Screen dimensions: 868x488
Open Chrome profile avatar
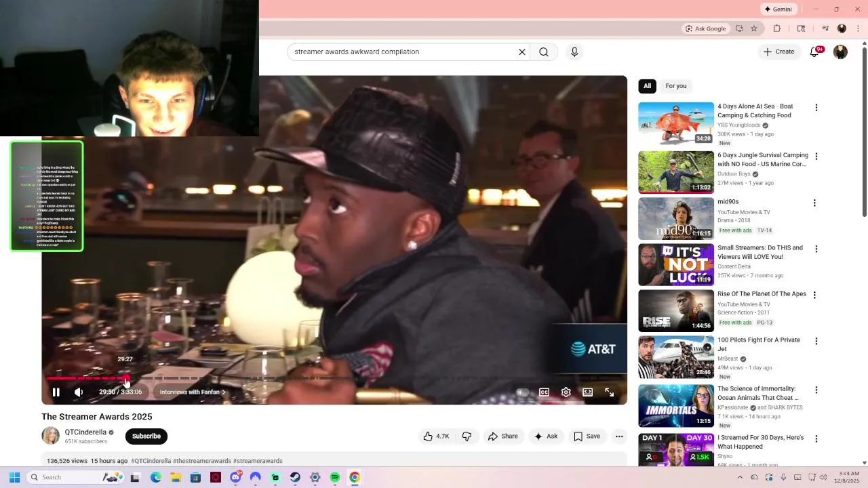(x=842, y=28)
